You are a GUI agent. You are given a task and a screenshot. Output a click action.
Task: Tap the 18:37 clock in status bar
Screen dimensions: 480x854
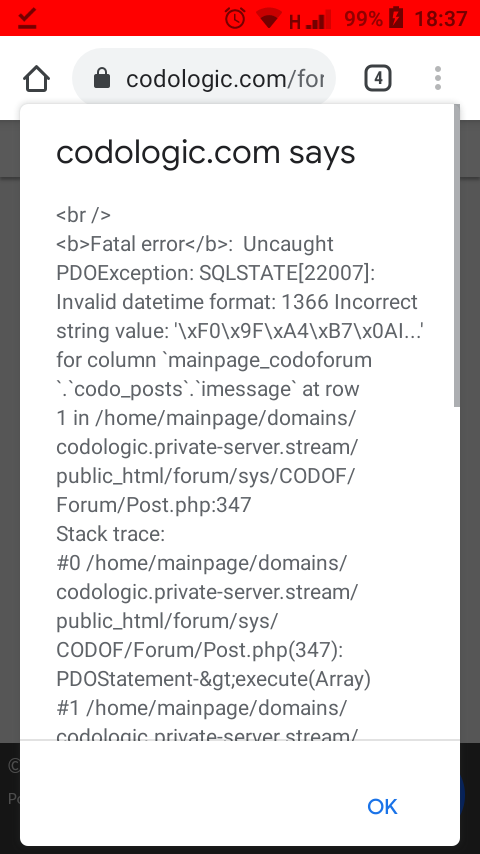[x=441, y=19]
